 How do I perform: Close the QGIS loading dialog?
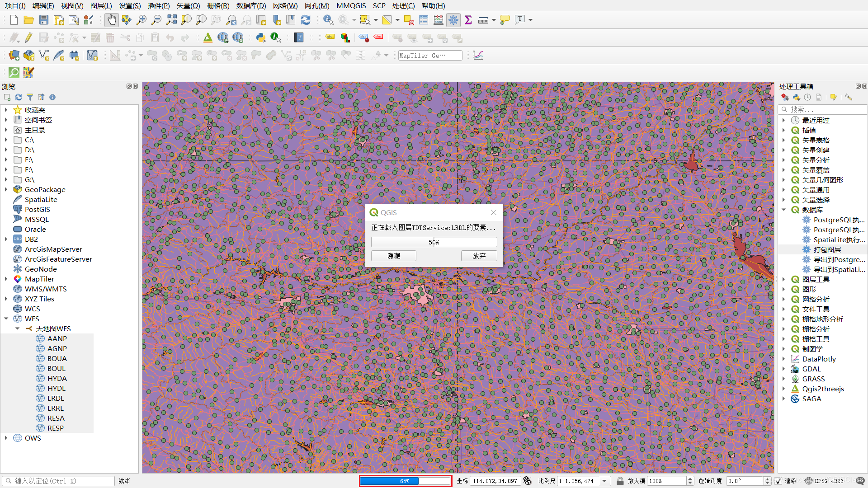pos(494,212)
